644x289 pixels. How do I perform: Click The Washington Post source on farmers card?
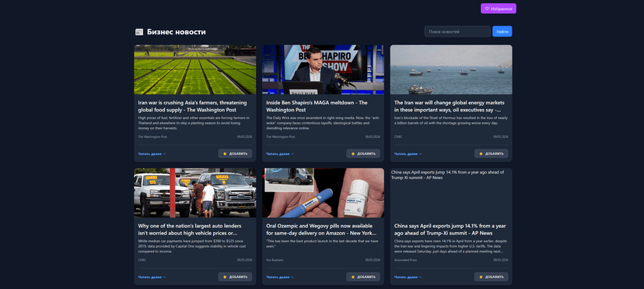tap(152, 136)
